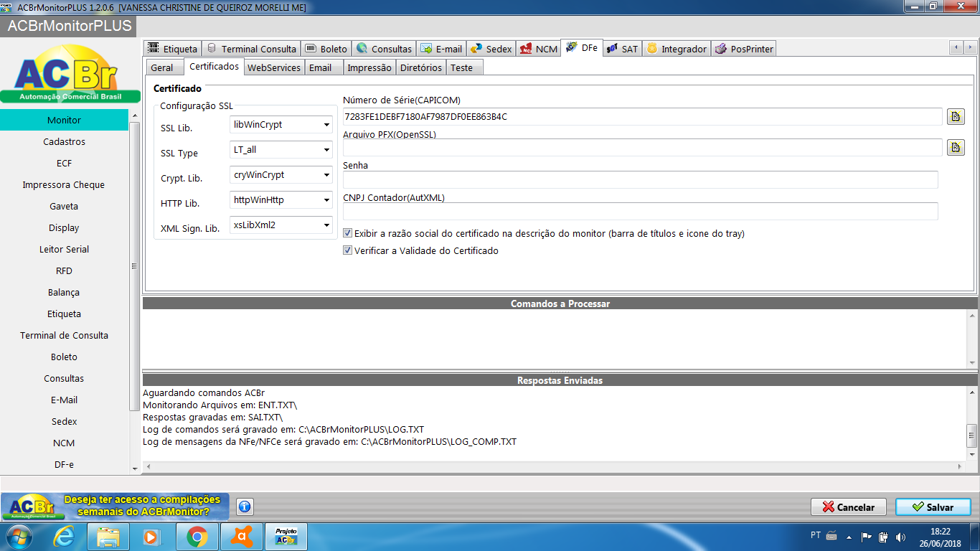Toggle Exibir a razão social do certificado checkbox
980x551 pixels.
click(x=348, y=233)
